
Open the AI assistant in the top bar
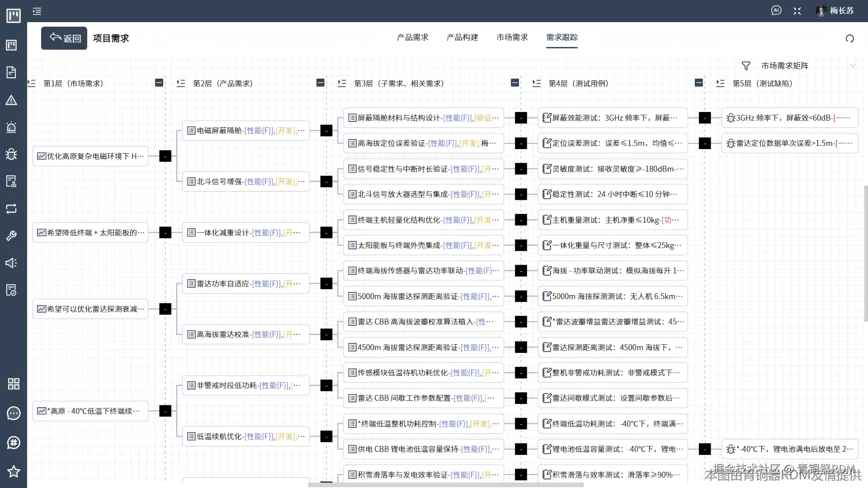pyautogui.click(x=776, y=10)
